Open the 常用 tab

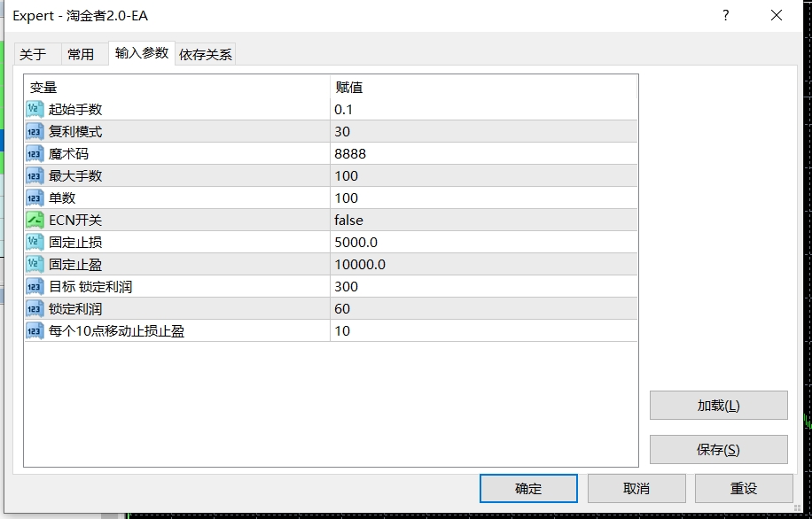(81, 54)
